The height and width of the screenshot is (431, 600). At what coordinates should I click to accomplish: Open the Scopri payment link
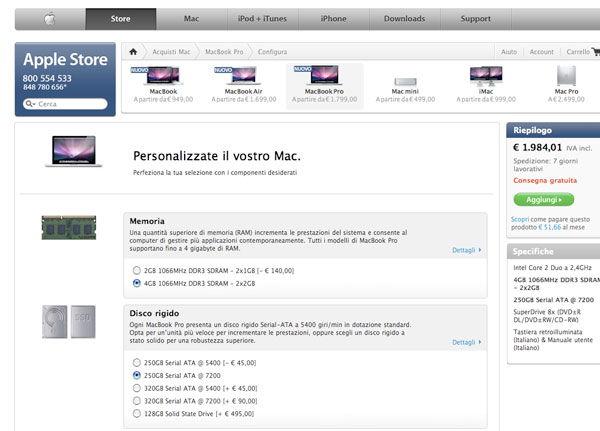(x=520, y=219)
